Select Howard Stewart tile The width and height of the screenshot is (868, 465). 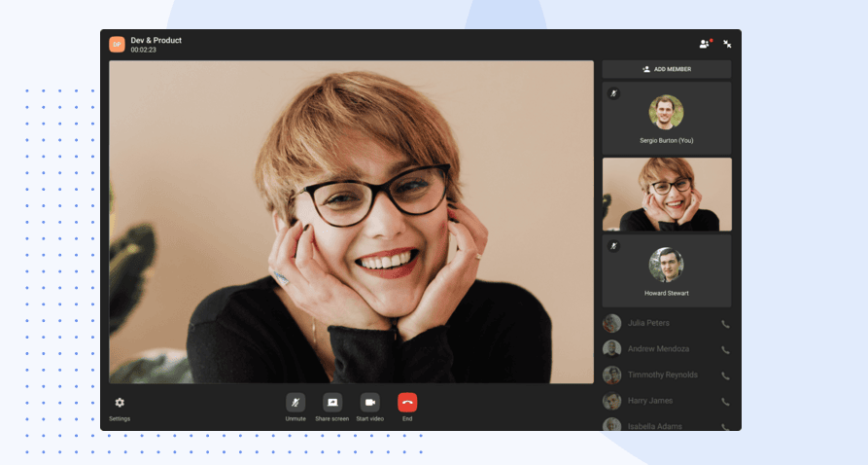click(x=667, y=270)
